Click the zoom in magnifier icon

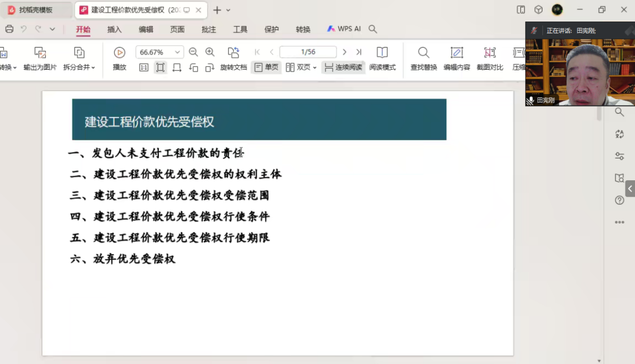pos(210,52)
